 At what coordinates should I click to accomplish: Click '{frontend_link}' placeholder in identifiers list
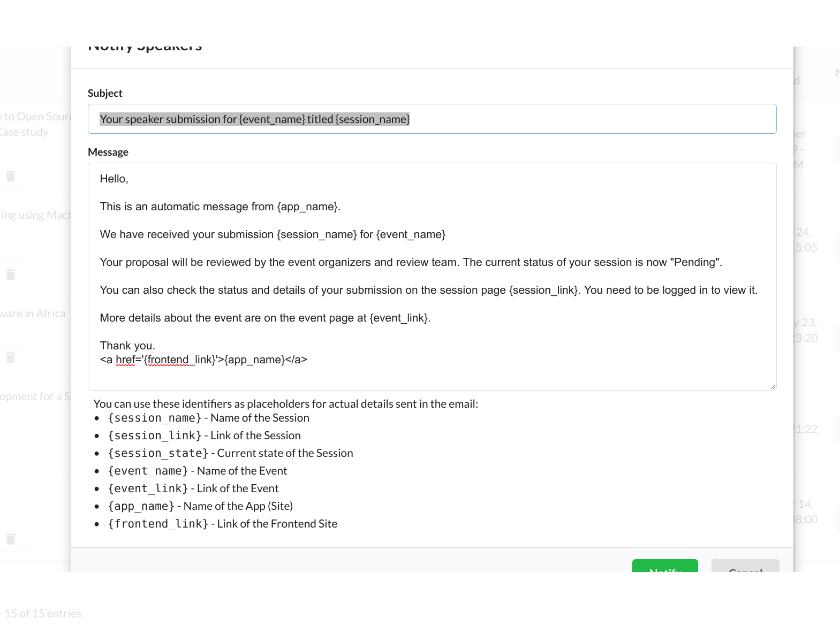tap(158, 524)
